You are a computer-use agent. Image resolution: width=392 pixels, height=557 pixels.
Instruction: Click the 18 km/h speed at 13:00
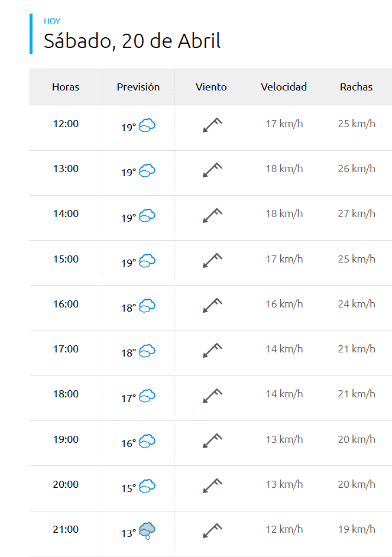pos(284,169)
